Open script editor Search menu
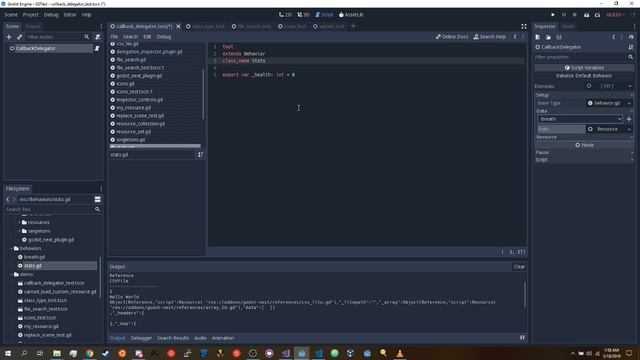 tap(130, 37)
